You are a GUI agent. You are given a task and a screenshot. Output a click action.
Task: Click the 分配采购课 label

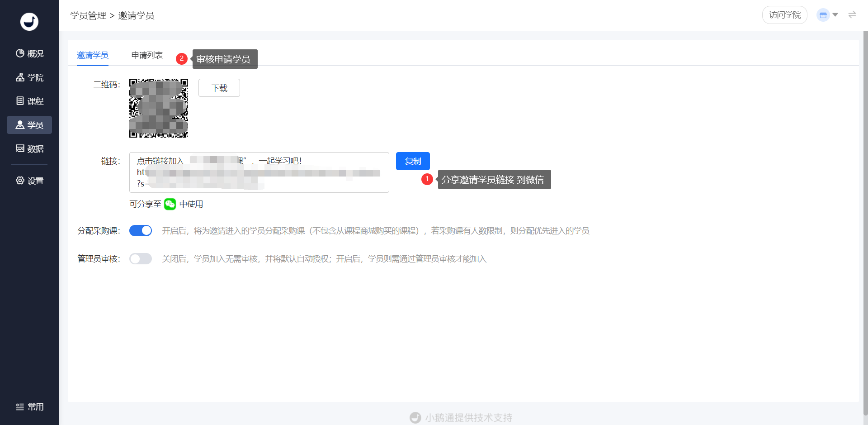[99, 231]
